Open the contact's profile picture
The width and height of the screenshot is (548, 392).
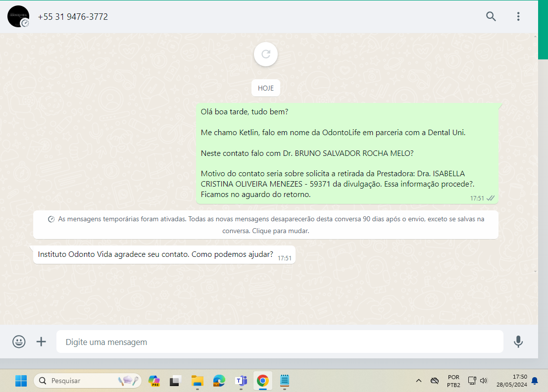18,16
